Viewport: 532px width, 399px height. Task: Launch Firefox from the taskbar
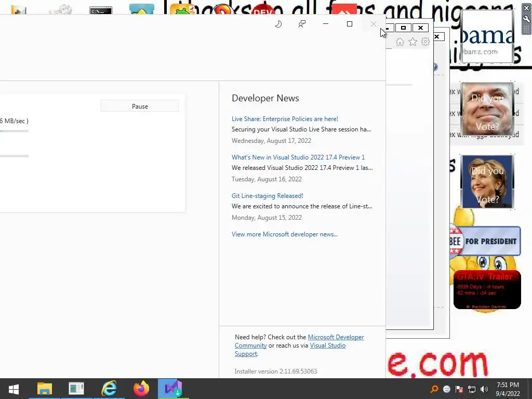[x=141, y=389]
